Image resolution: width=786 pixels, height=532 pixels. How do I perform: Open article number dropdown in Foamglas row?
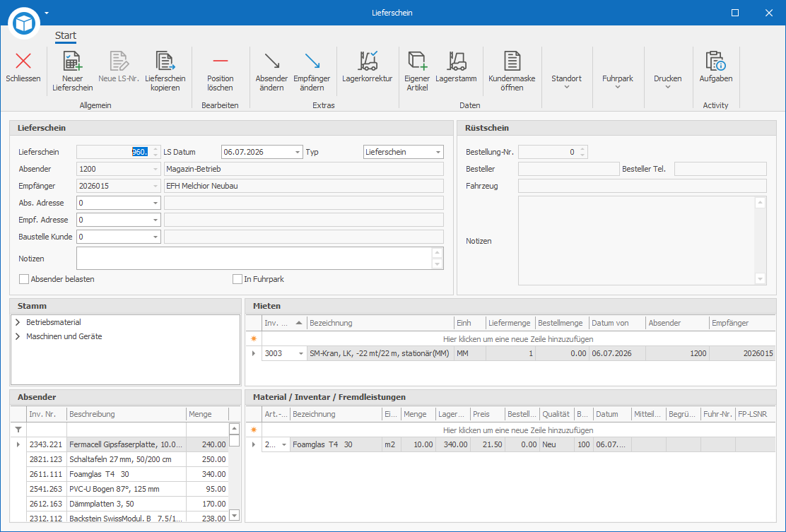click(x=284, y=445)
